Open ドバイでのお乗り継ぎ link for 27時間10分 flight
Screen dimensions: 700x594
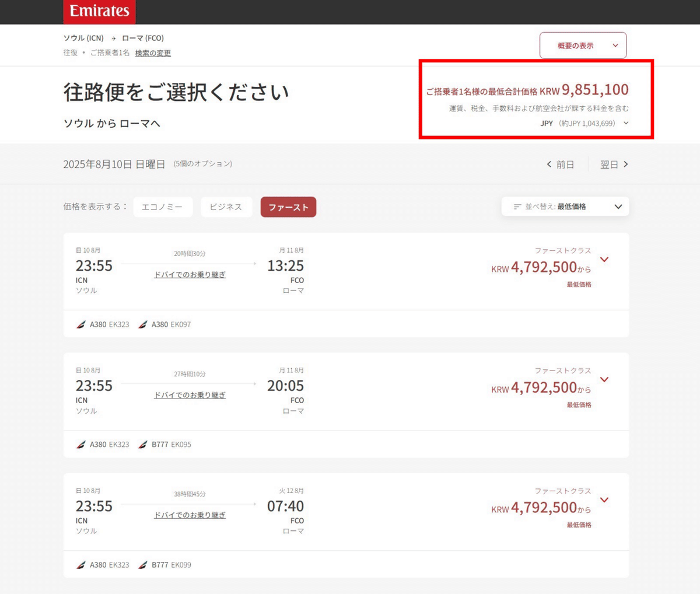pyautogui.click(x=190, y=395)
